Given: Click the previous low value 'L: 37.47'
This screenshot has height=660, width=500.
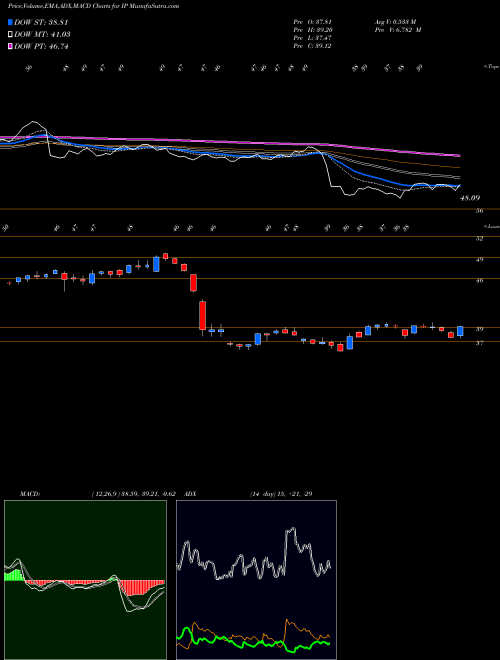Looking at the screenshot, I should click(319, 38).
